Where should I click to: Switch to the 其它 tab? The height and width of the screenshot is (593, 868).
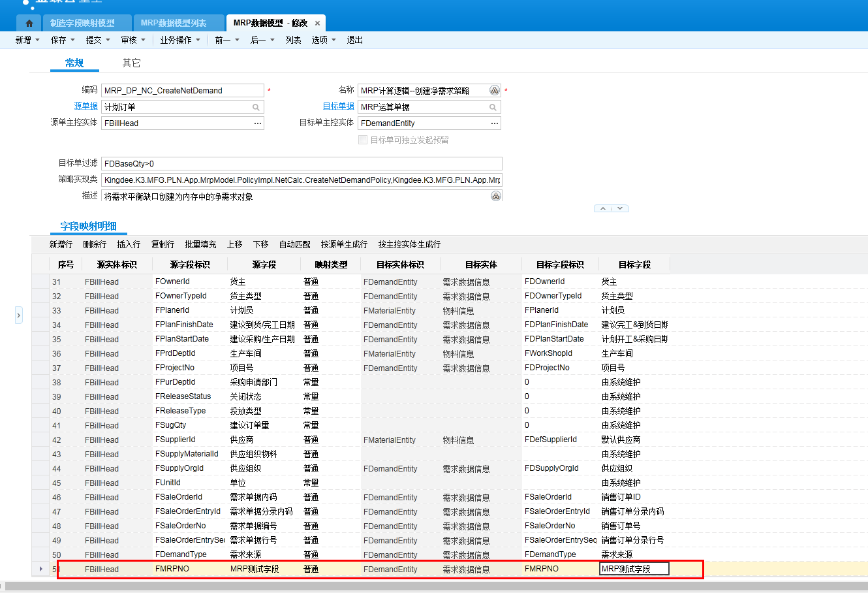(x=131, y=63)
